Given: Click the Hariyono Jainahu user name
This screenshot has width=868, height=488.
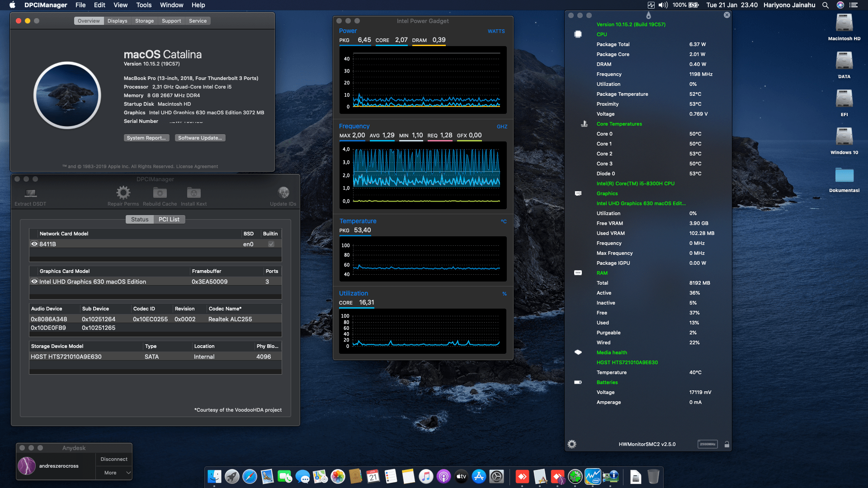Looking at the screenshot, I should pyautogui.click(x=789, y=5).
